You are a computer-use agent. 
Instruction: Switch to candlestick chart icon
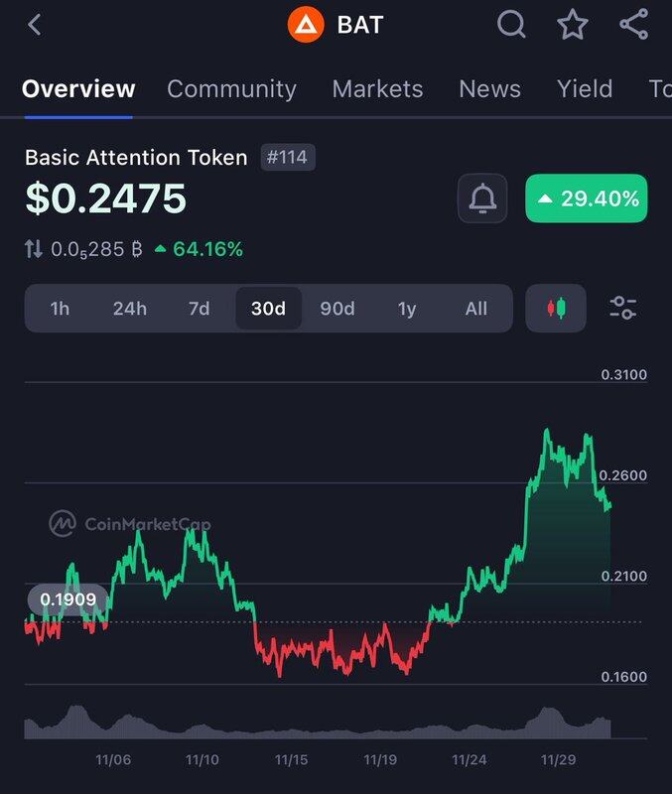pyautogui.click(x=556, y=308)
